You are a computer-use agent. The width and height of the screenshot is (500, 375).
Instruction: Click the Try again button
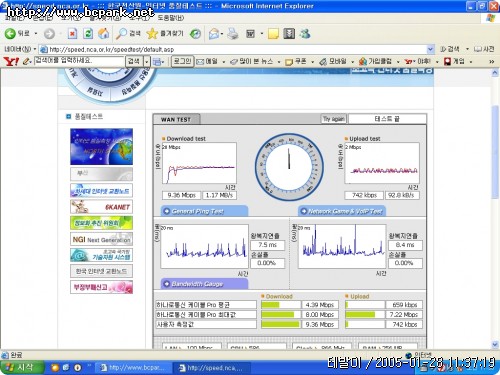point(334,119)
